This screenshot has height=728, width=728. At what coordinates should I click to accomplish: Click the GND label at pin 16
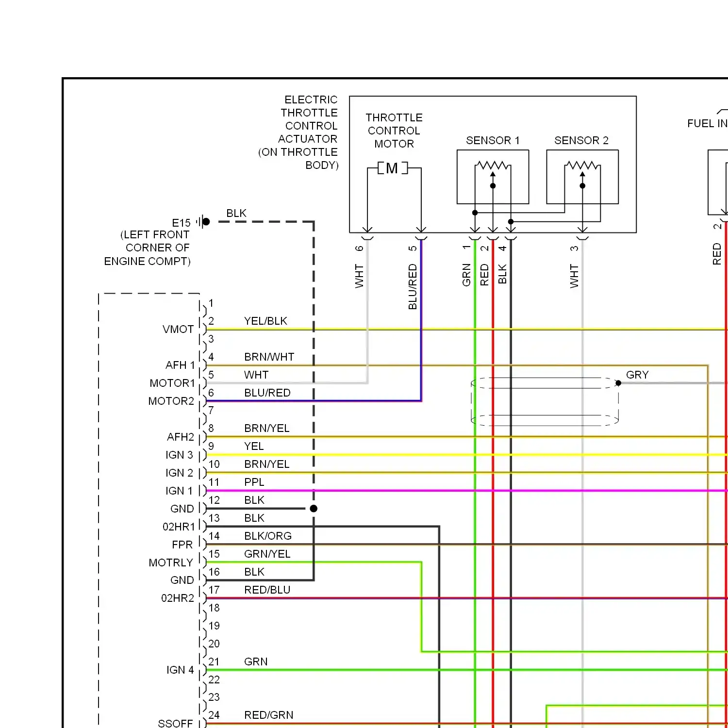pyautogui.click(x=182, y=580)
